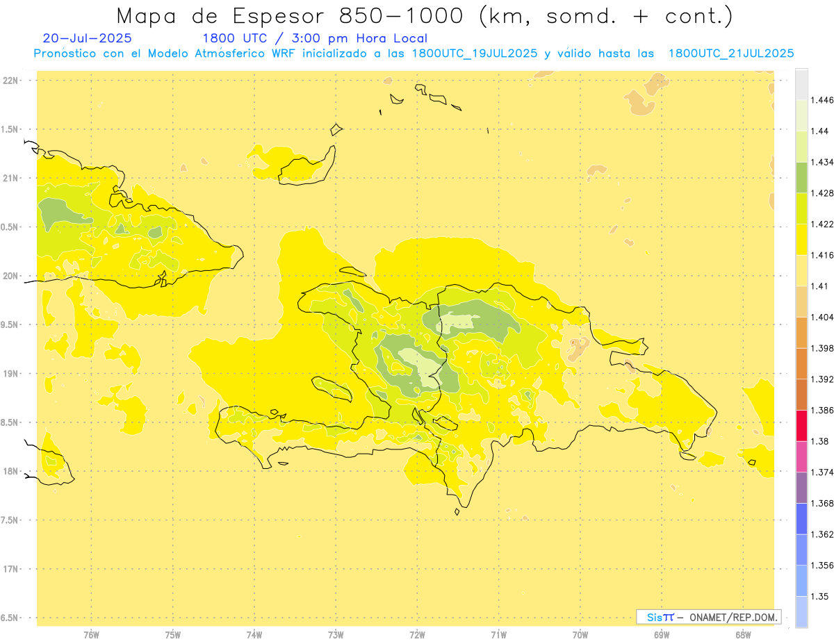This screenshot has height=644, width=834.
Task: Pick the purple 1.368–1.374 legend color
Action: click(x=801, y=488)
